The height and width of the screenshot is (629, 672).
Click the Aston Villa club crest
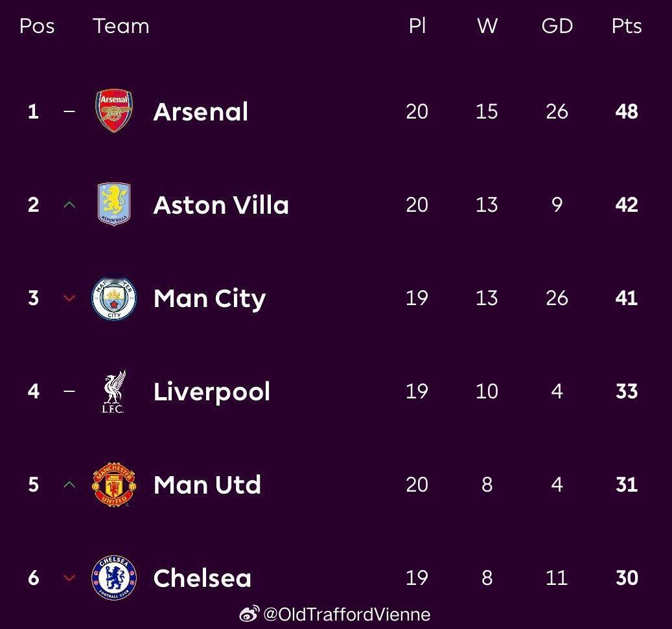pyautogui.click(x=114, y=205)
